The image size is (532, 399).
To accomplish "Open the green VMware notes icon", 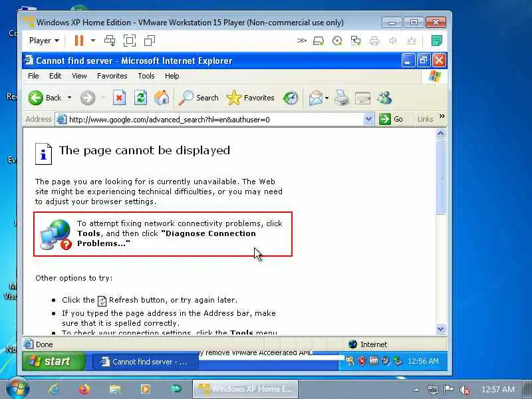I will pyautogui.click(x=437, y=41).
